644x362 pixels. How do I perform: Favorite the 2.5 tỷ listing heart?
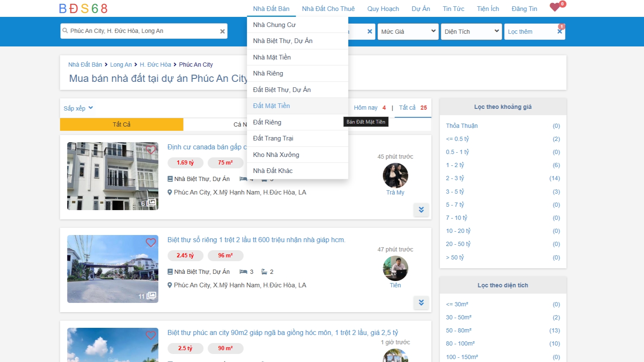point(151,335)
